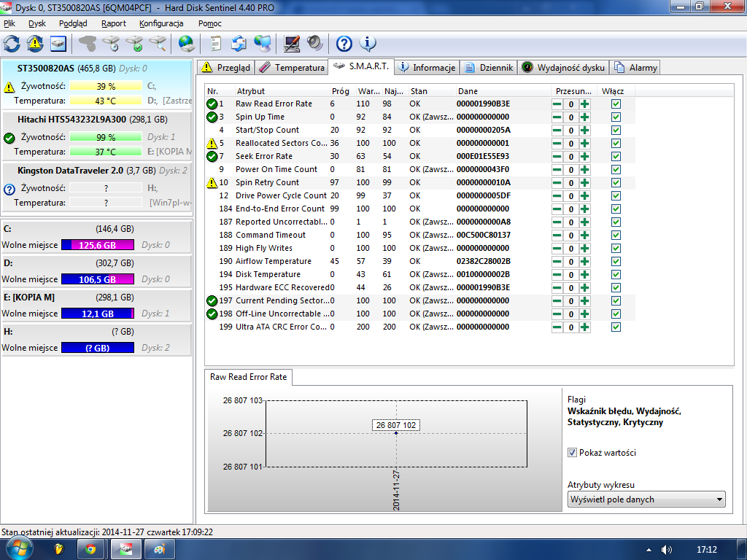The height and width of the screenshot is (560, 747).
Task: Click the speaker sound toolbar icon
Action: coord(315,44)
